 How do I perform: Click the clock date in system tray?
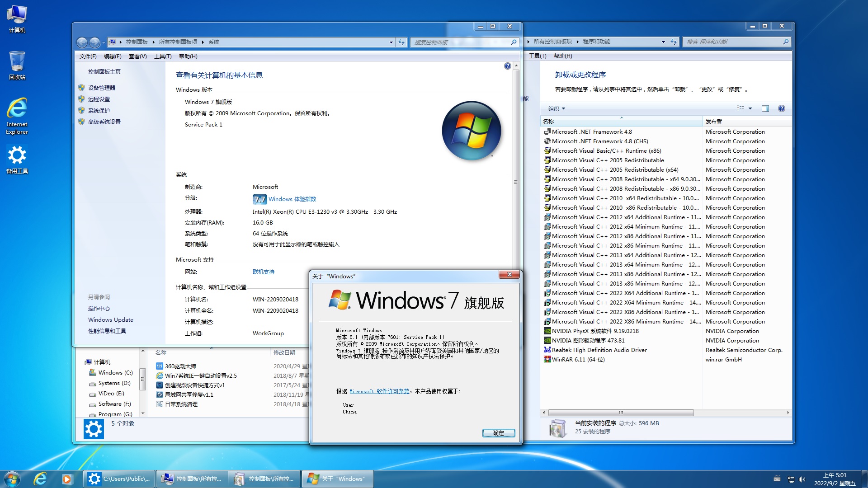[x=835, y=479]
